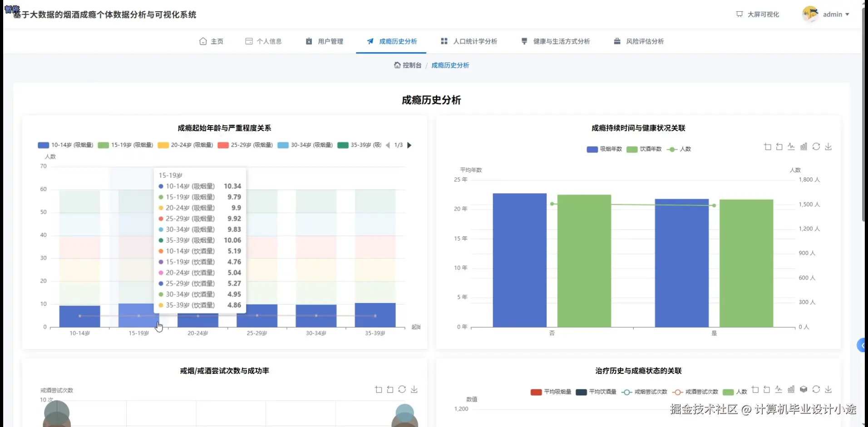
Task: Click area-zoom icon in 成瘾持续时间 chart toolbox
Action: (768, 147)
